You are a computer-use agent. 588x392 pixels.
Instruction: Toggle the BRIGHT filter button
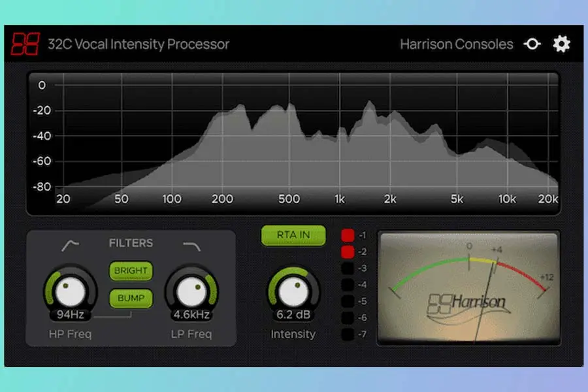pos(131,270)
